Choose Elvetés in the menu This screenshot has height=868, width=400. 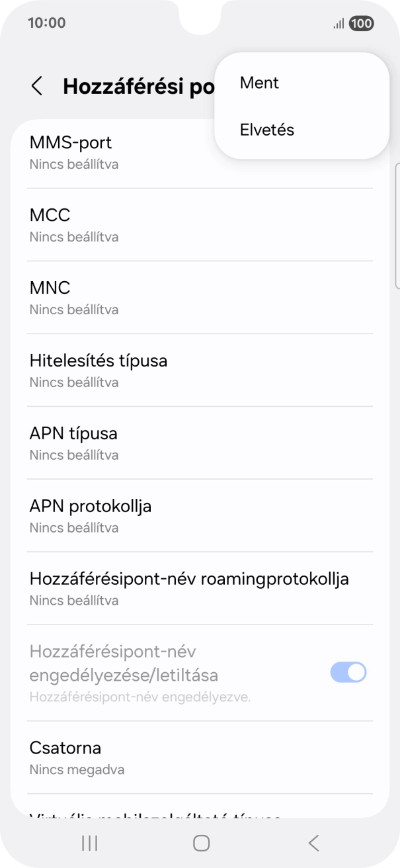(x=266, y=130)
